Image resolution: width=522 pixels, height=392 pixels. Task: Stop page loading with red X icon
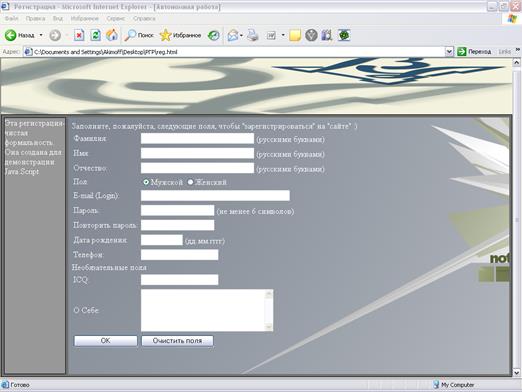coord(79,35)
